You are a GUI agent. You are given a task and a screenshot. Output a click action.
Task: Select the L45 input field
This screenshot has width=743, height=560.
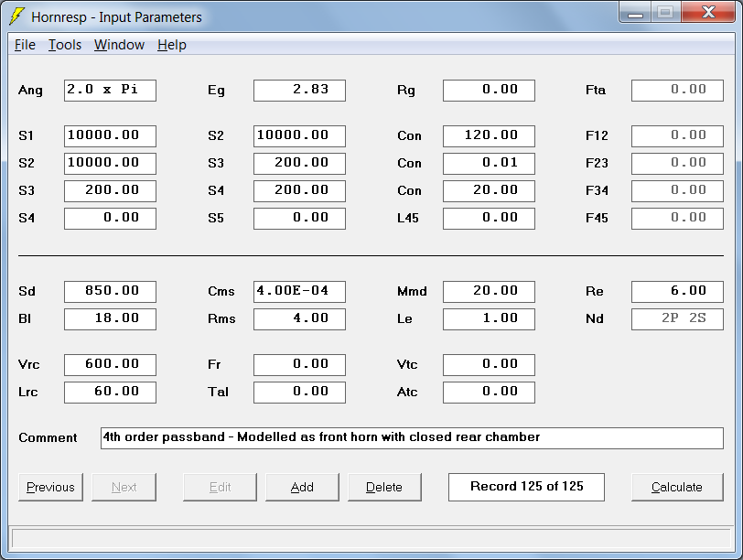point(489,219)
